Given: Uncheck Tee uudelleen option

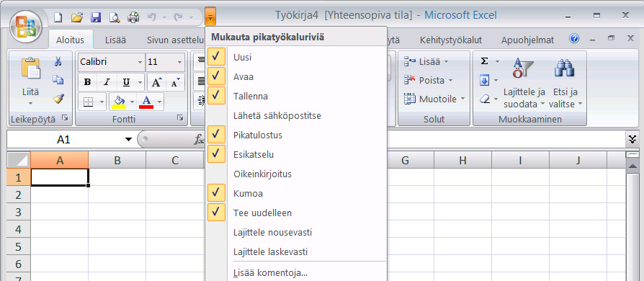Looking at the screenshot, I should (x=296, y=213).
